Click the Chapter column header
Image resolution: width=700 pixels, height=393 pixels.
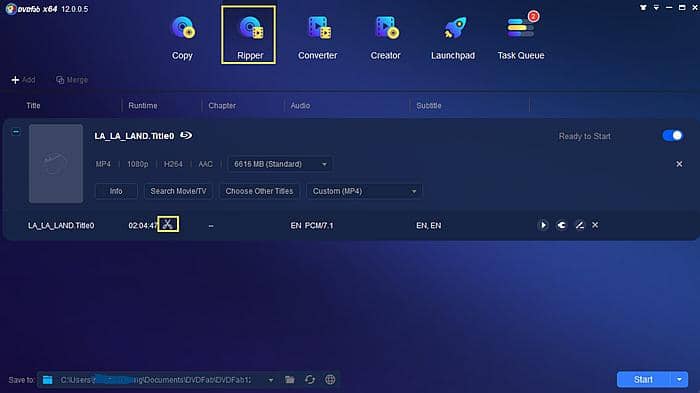tap(222, 106)
